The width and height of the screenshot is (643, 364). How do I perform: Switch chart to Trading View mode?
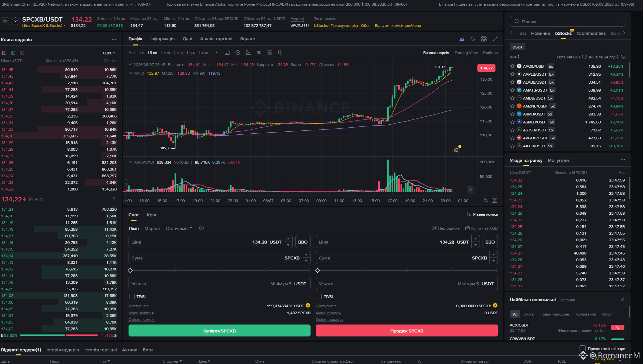[x=466, y=53]
